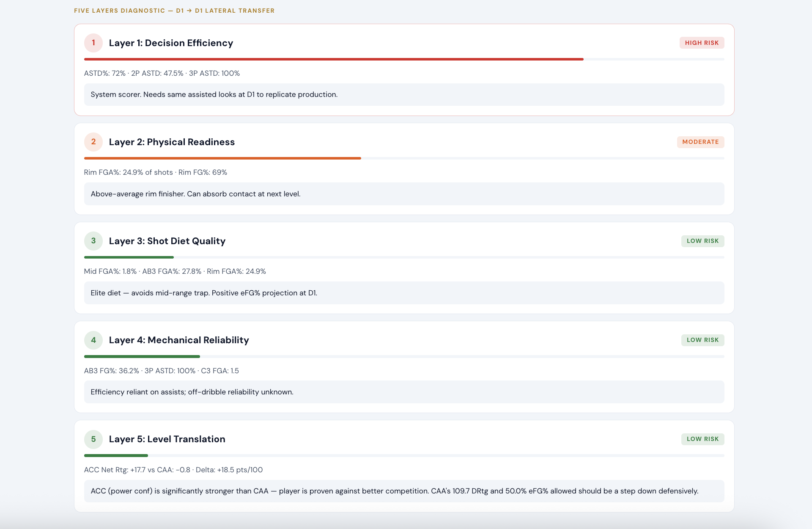
Task: Click the number 3 circle badge
Action: (x=93, y=241)
